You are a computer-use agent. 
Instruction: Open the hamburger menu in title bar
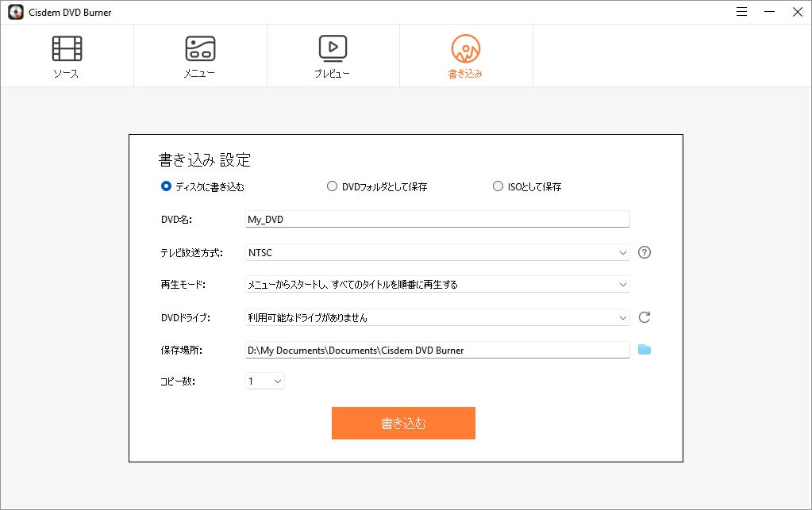tap(741, 12)
